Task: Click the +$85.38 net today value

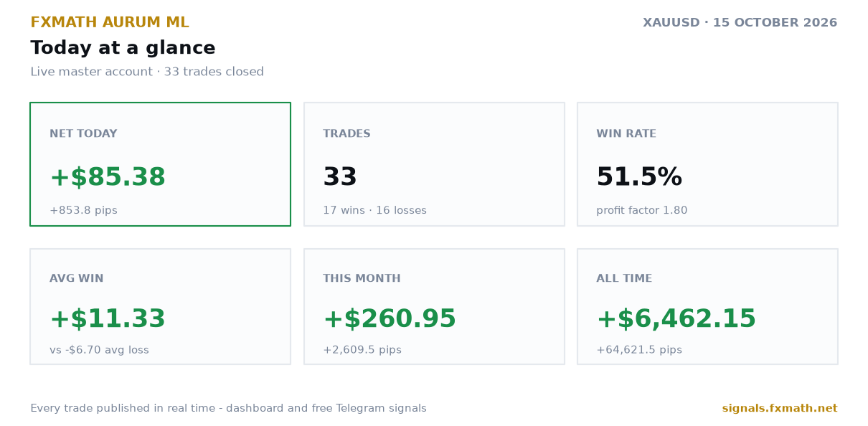Action: pos(108,177)
